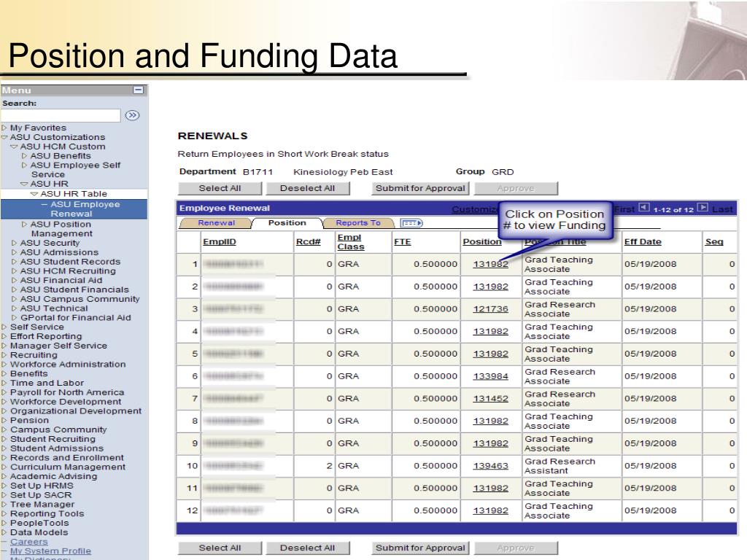
Task: Click the Eff Date 05/19/2008 in row 5
Action: 650,354
